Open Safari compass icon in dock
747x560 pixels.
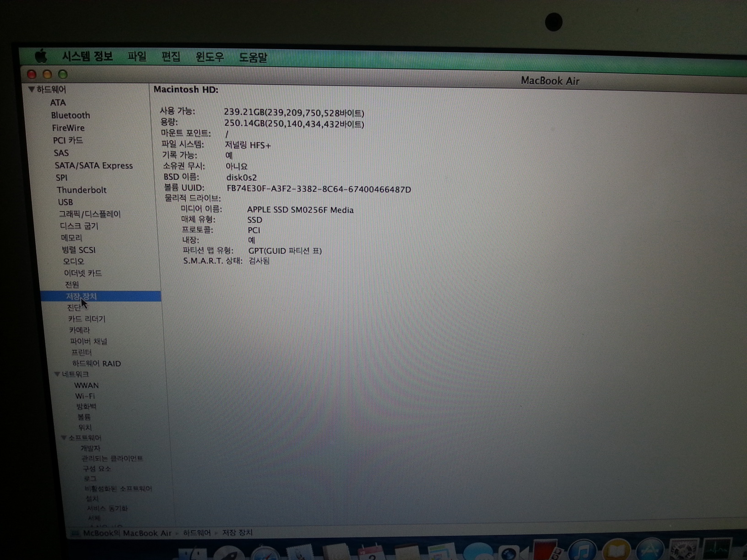coord(265,553)
